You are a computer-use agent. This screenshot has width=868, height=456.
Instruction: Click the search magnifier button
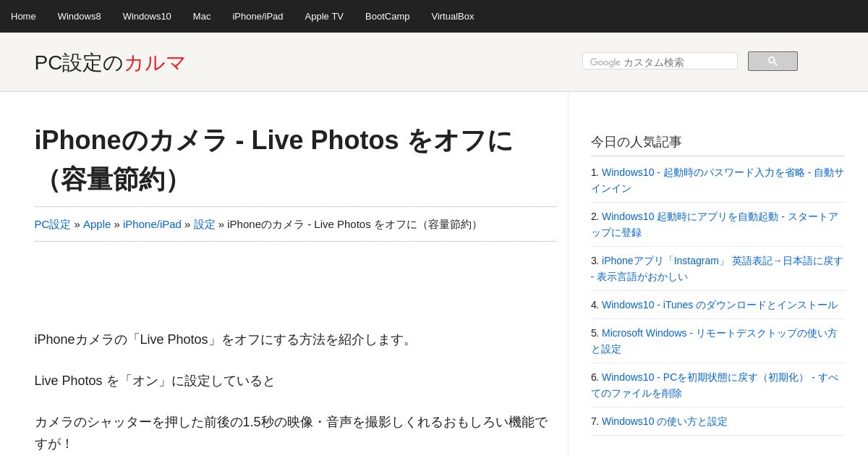point(773,62)
